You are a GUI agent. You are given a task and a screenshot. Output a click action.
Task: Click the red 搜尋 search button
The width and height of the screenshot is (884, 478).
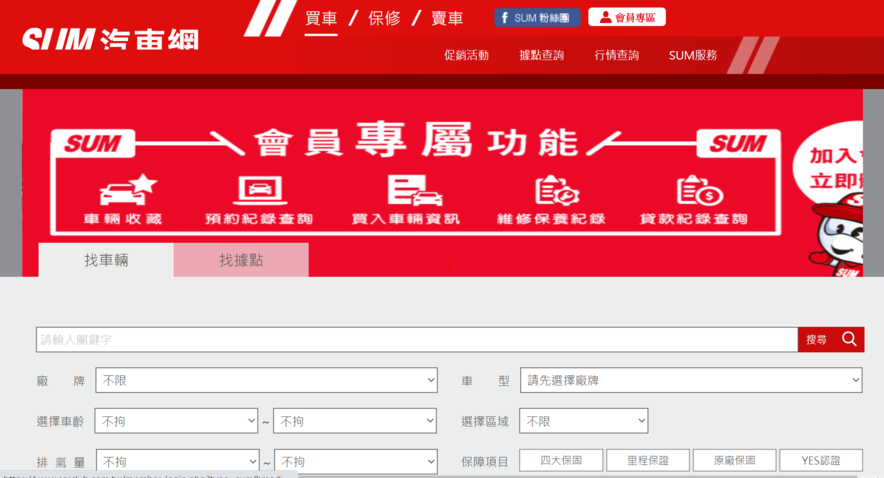[x=831, y=339]
